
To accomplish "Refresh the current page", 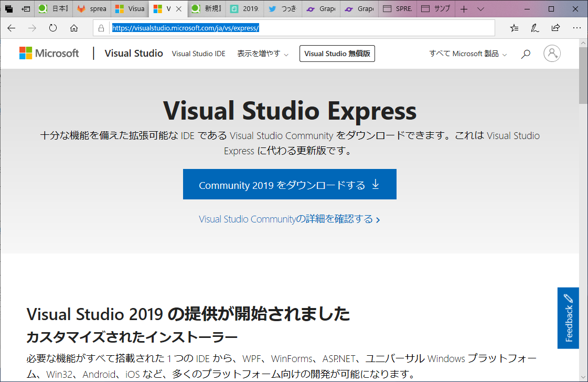I will pyautogui.click(x=52, y=28).
